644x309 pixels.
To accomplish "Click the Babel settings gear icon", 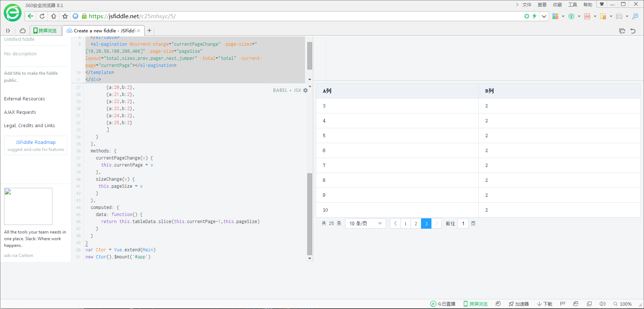I will tap(305, 90).
